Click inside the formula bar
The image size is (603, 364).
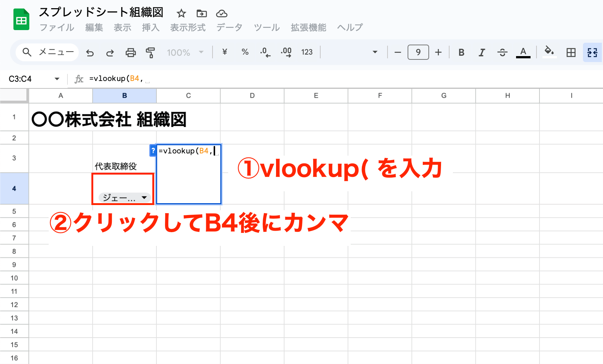(149, 79)
